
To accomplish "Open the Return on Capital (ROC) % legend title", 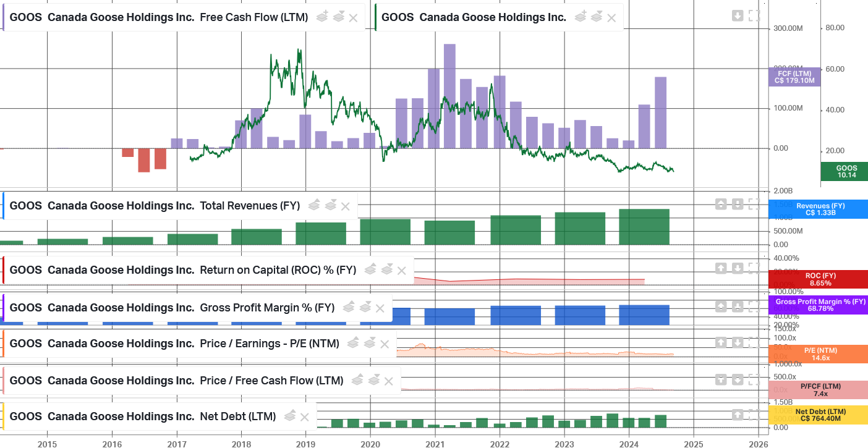I will point(183,270).
